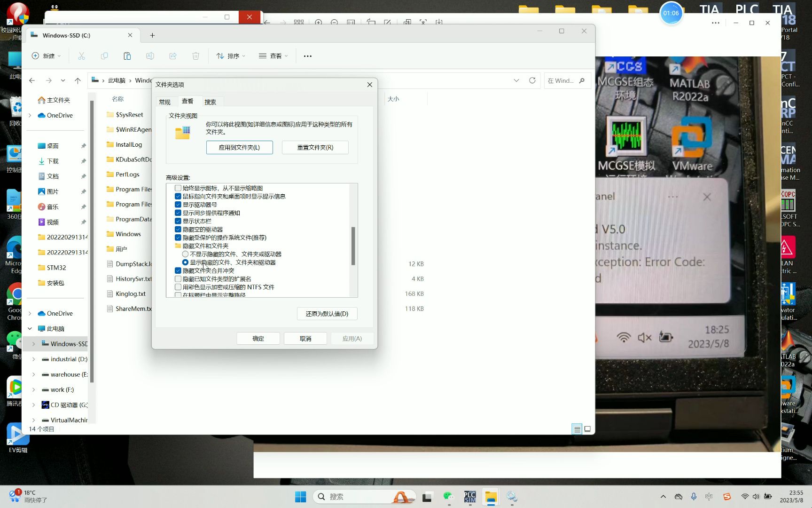Screen dimensions: 812x508
Task: Refresh the Explorer folder view
Action: 532,80
